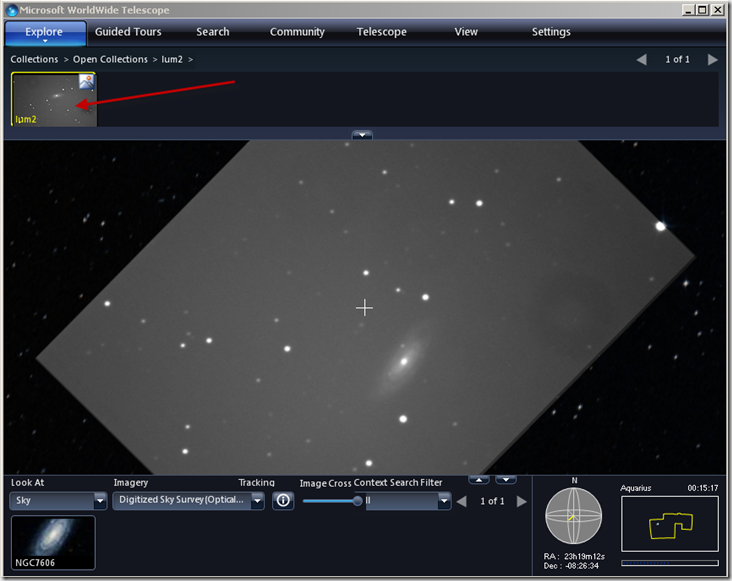
Task: Open the Context Search Filter dropdown
Action: [x=408, y=501]
